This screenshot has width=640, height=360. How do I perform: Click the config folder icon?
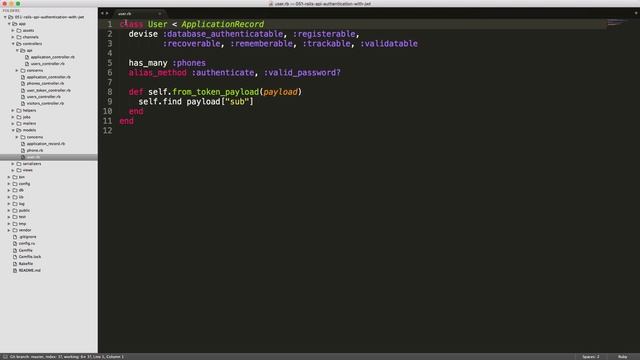tap(15, 184)
